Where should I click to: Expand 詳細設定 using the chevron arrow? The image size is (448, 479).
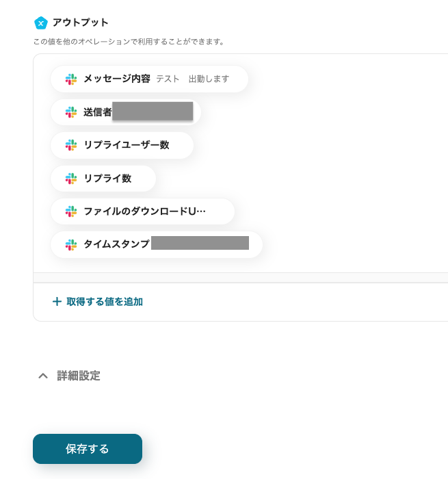(x=43, y=376)
